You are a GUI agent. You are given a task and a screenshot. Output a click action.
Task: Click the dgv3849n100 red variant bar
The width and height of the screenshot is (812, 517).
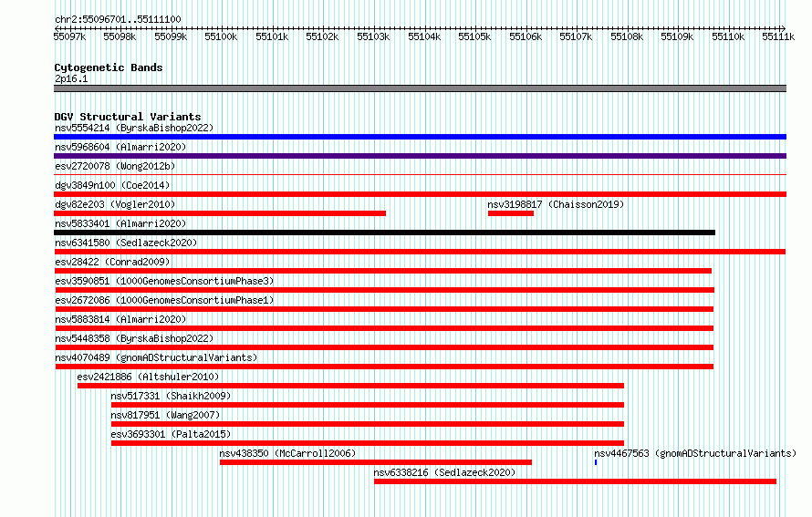tap(420, 194)
